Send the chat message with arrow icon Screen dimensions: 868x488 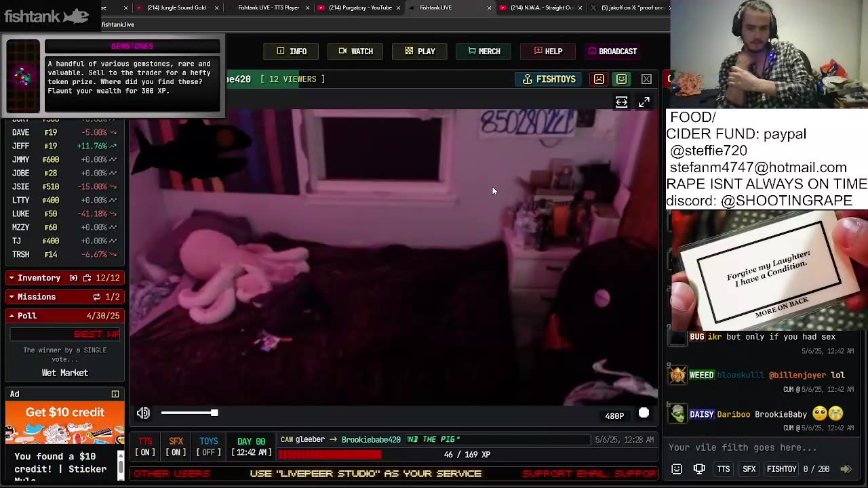(846, 469)
